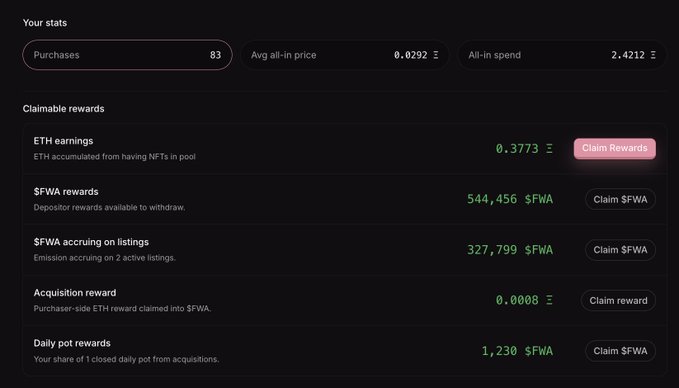Click the ETH earnings title
The width and height of the screenshot is (679, 388).
[x=63, y=141]
